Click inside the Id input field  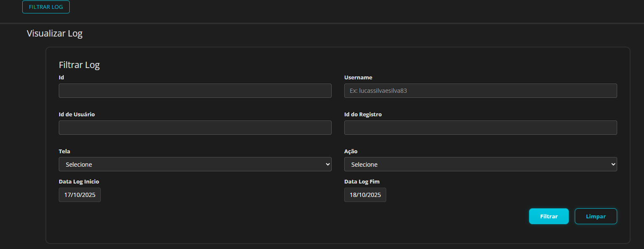195,91
